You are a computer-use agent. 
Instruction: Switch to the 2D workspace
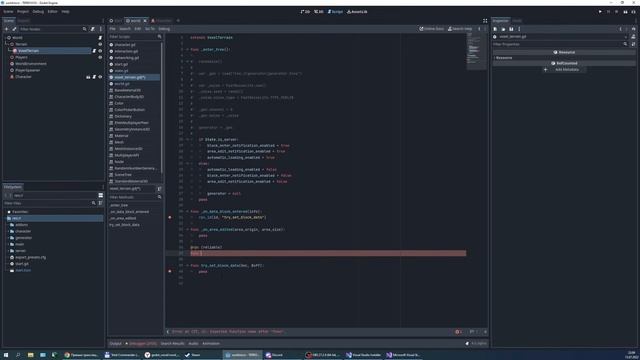(x=305, y=11)
